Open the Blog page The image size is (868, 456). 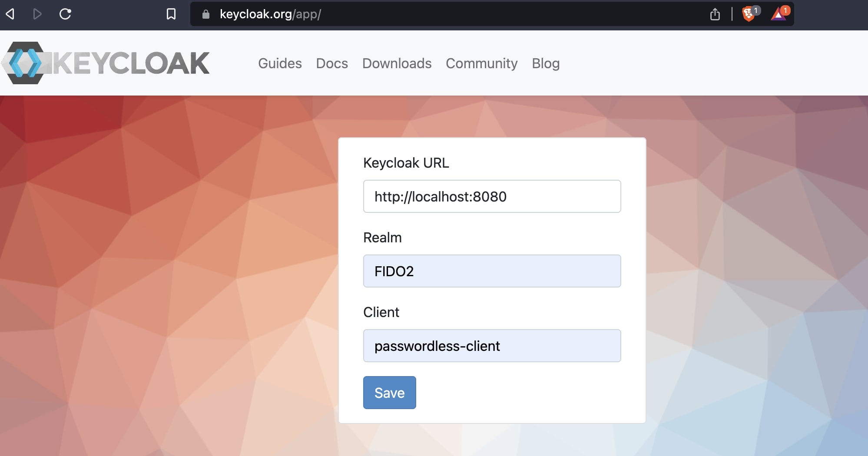[546, 63]
